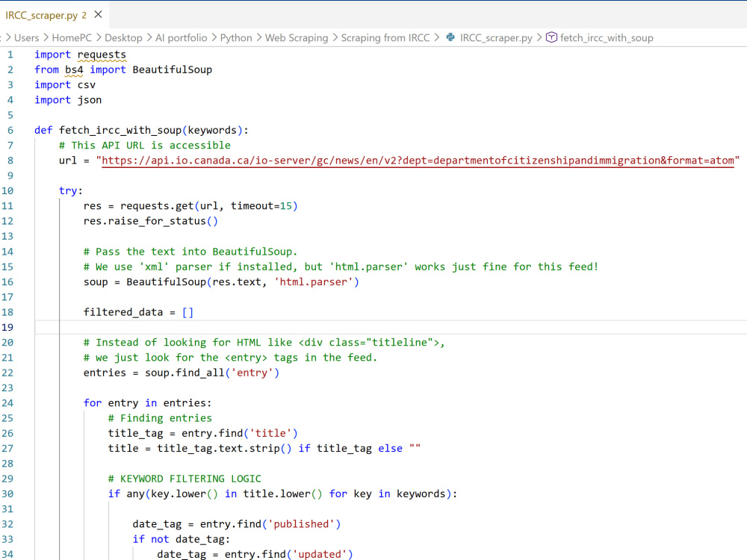Click comment '# This API URL is accessible'
Viewport: 747px width, 560px height.
[x=145, y=146]
